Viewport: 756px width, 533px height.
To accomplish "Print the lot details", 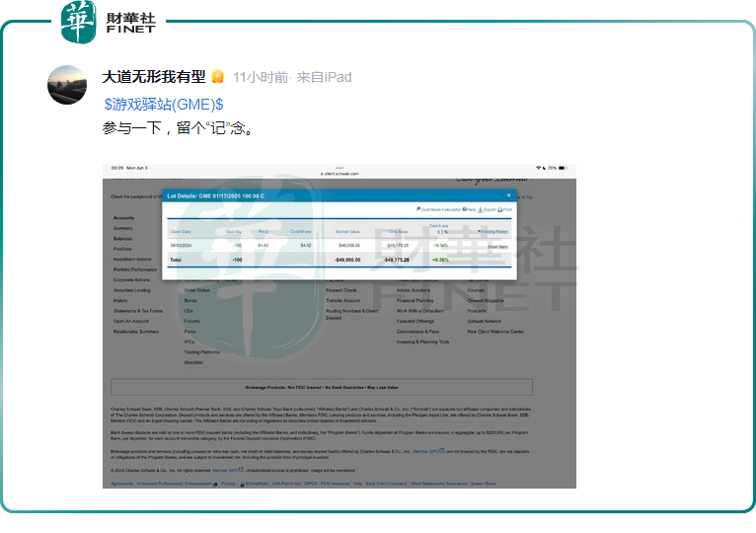I will 504,209.
